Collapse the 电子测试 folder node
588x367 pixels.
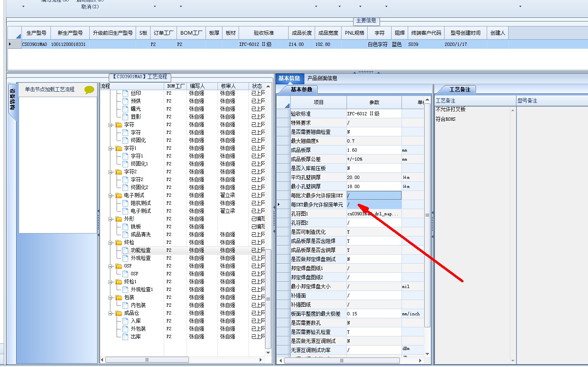tap(111, 195)
